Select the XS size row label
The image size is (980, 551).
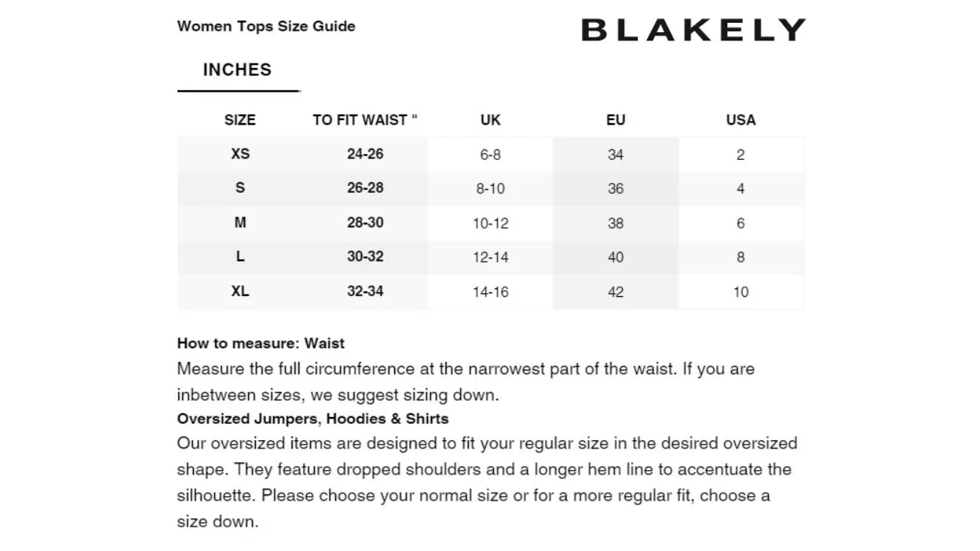point(240,154)
